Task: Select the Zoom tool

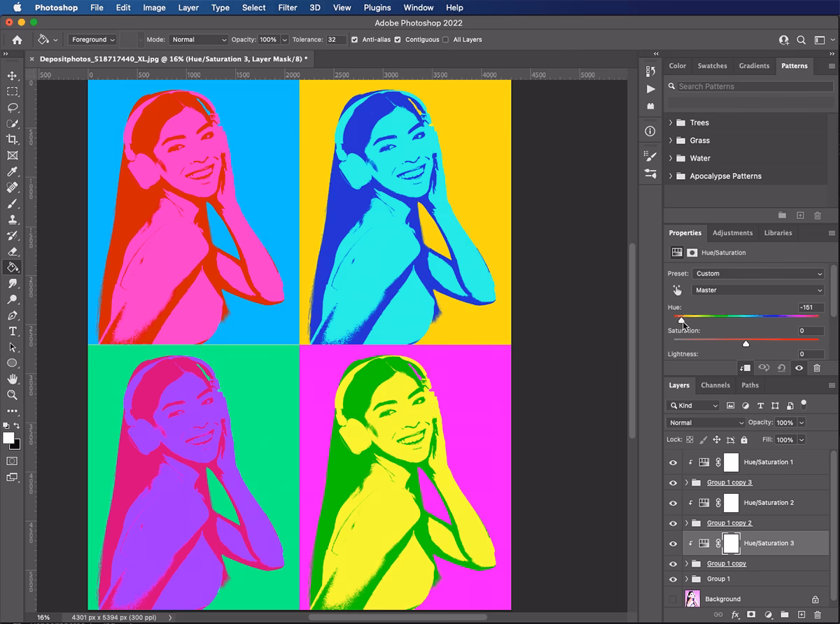Action: (x=12, y=395)
